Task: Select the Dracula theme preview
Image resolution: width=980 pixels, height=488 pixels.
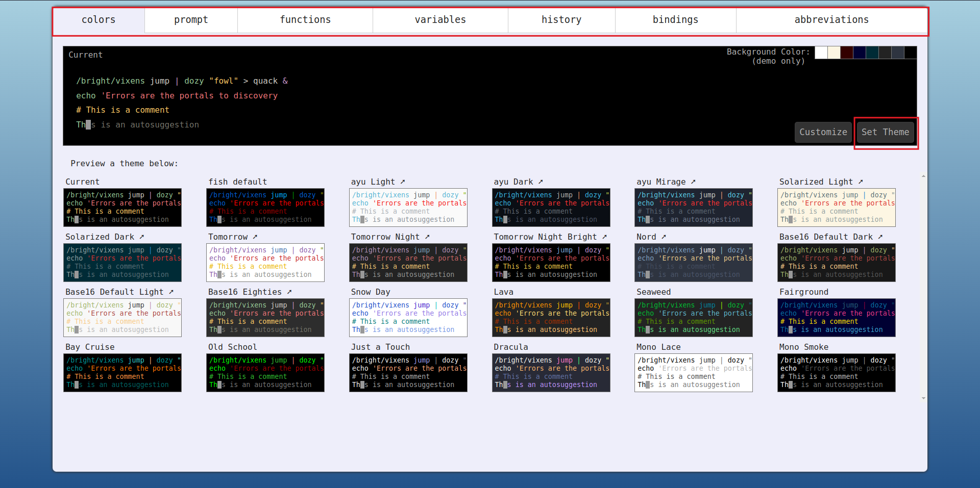Action: (551, 373)
